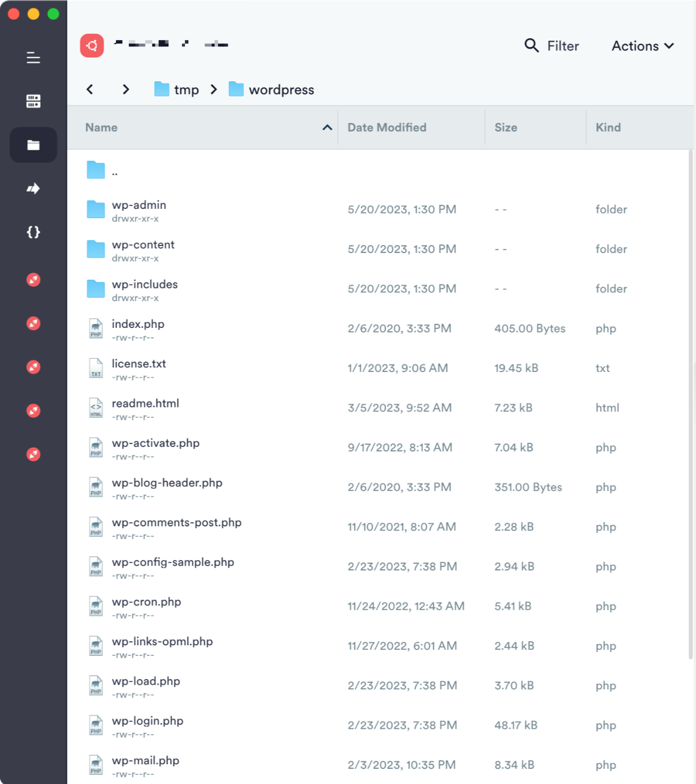Click 'html' kind of readme.html
The width and height of the screenshot is (696, 784).
[607, 407]
